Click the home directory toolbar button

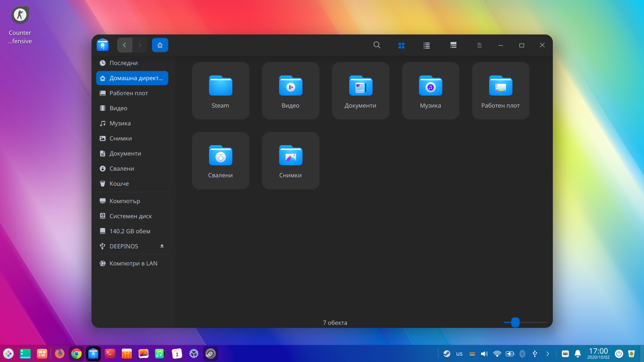click(x=160, y=45)
